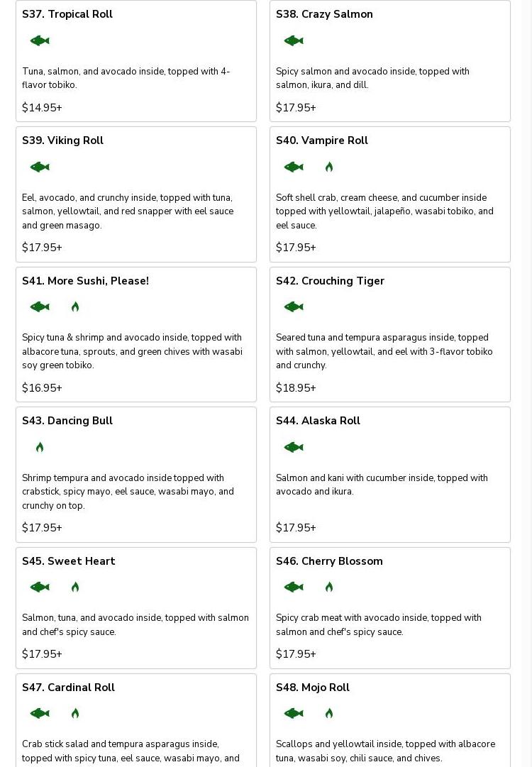Click the flame icon on Sweet Heart
Image resolution: width=532 pixels, height=767 pixels.
point(75,587)
